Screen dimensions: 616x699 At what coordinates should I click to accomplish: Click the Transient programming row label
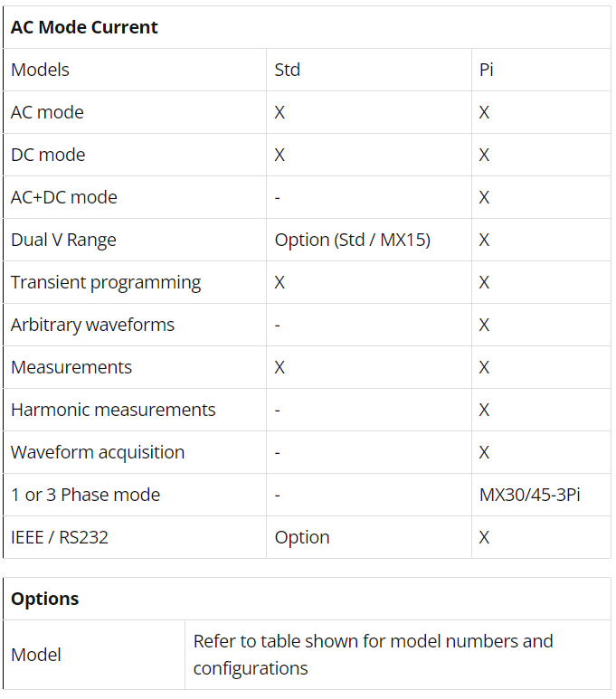106,283
